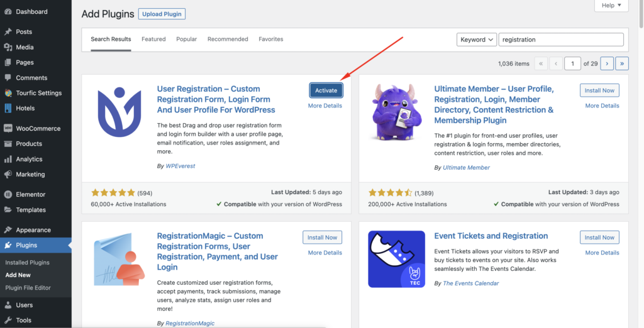Image resolution: width=644 pixels, height=328 pixels.
Task: Click the WooCommerce icon
Action: (x=8, y=128)
